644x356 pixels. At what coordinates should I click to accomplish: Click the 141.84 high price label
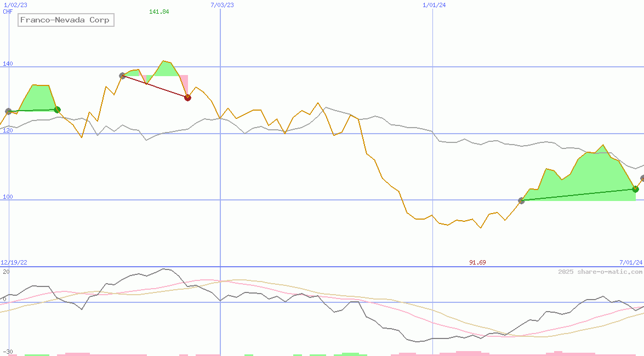(159, 12)
